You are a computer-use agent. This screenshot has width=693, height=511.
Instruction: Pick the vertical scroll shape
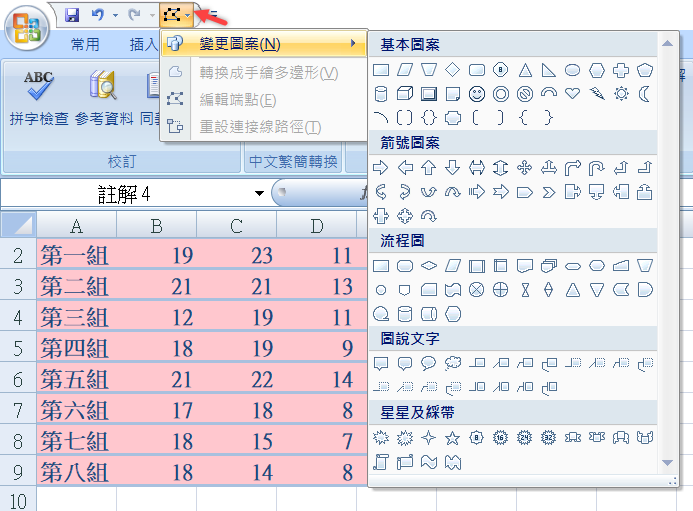pyautogui.click(x=381, y=462)
